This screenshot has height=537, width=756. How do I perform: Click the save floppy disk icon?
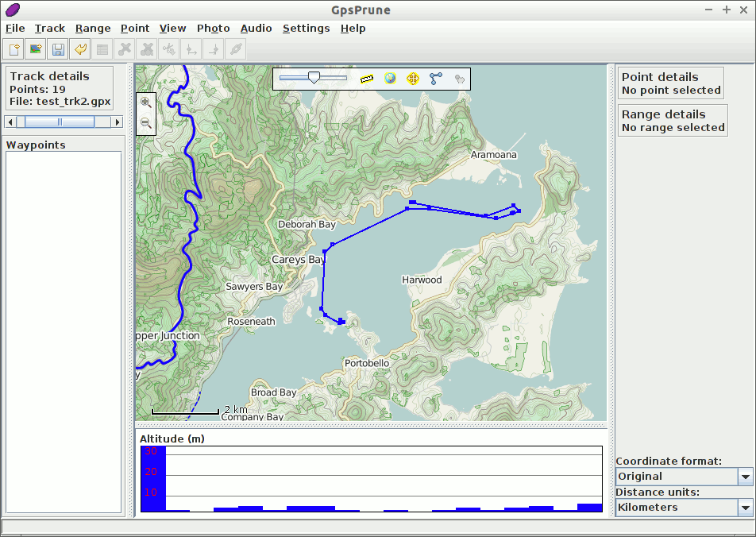coord(57,49)
